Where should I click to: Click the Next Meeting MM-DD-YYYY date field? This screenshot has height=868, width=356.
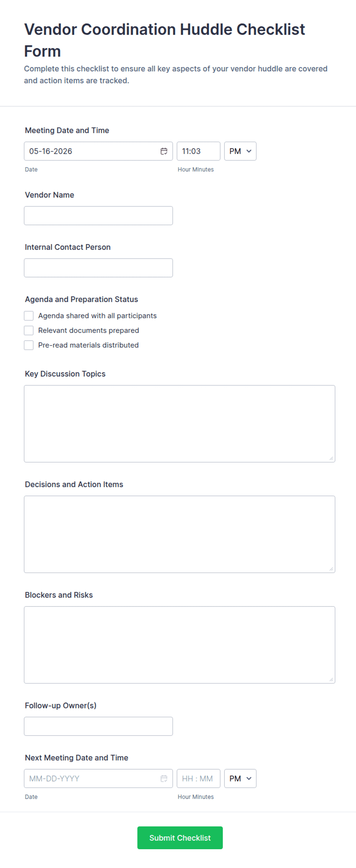[98, 778]
